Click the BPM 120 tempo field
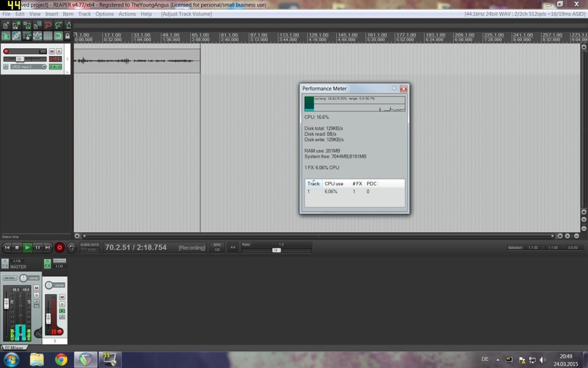Screen dimensions: 588x368 [217, 247]
